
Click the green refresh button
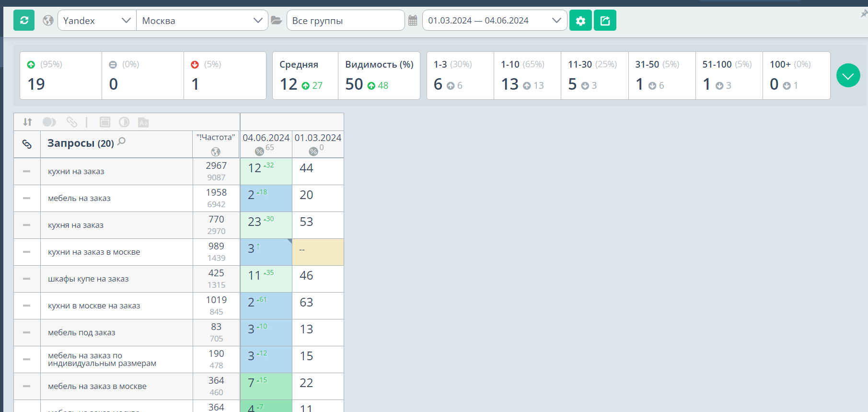click(24, 20)
